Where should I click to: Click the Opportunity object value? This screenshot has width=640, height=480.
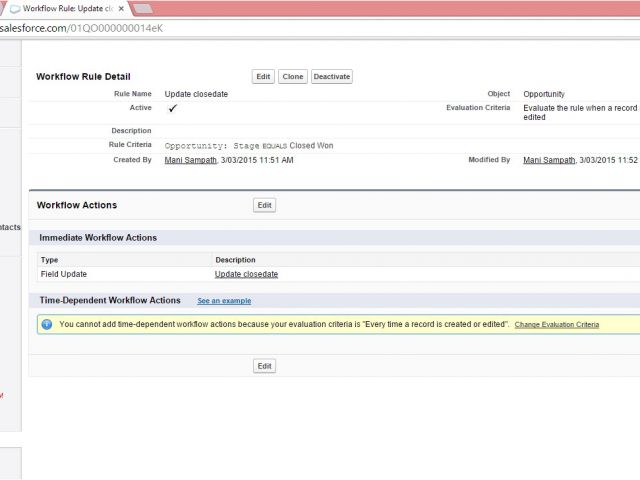coord(544,94)
